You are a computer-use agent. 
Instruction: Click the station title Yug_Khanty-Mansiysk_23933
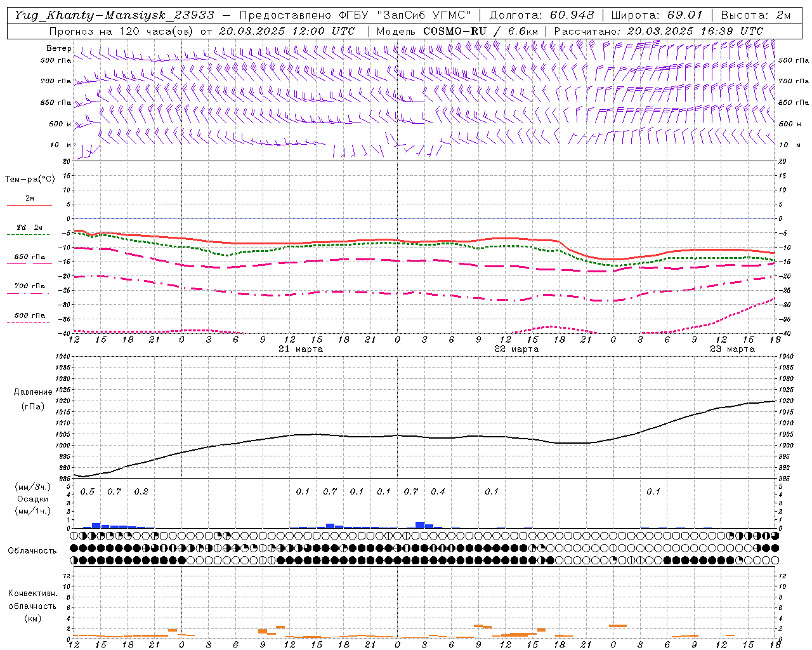114,15
